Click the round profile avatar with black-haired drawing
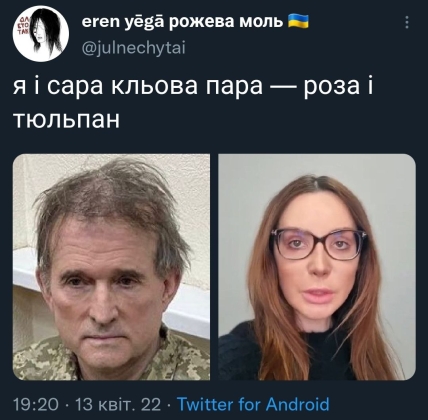This screenshot has width=428, height=420. click(41, 34)
